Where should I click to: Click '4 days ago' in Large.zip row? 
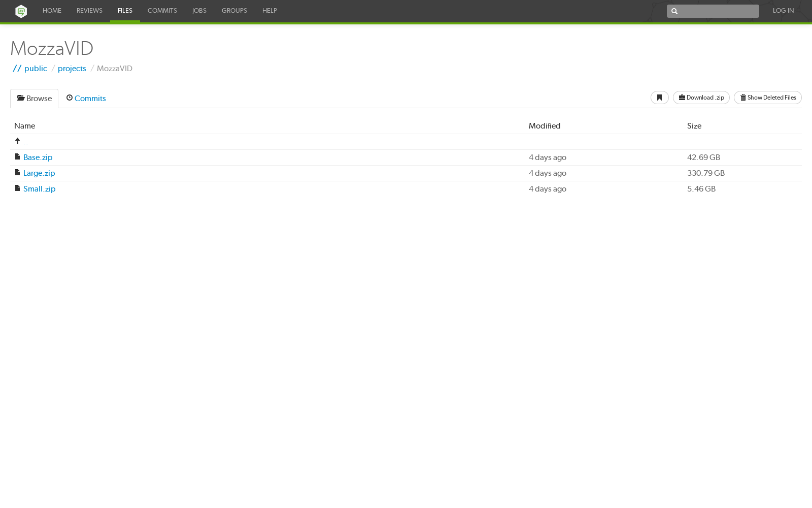click(548, 173)
